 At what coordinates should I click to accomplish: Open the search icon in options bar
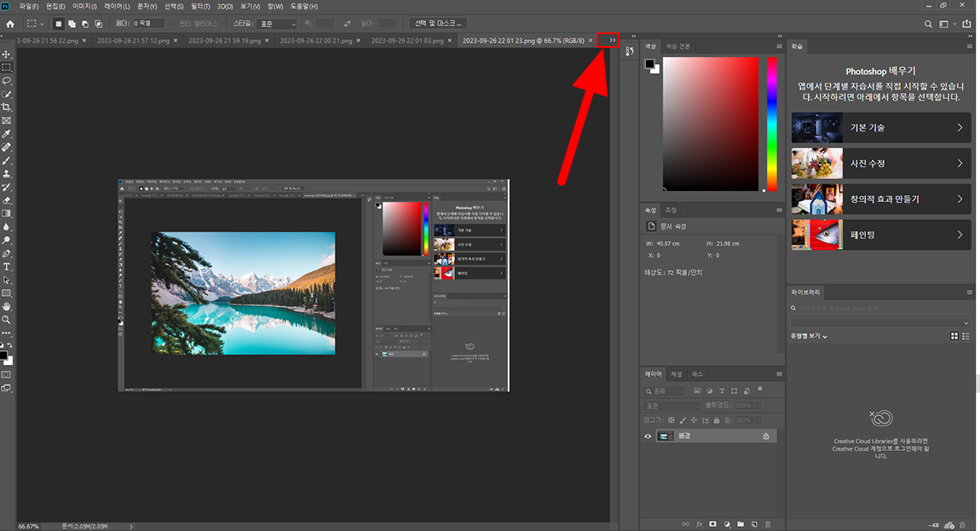click(928, 24)
